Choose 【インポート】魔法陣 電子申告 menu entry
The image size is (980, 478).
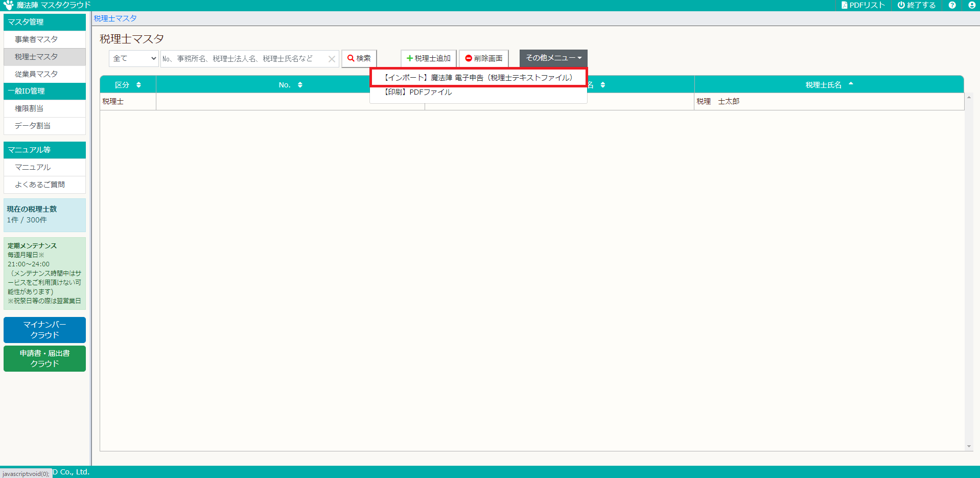tap(478, 78)
